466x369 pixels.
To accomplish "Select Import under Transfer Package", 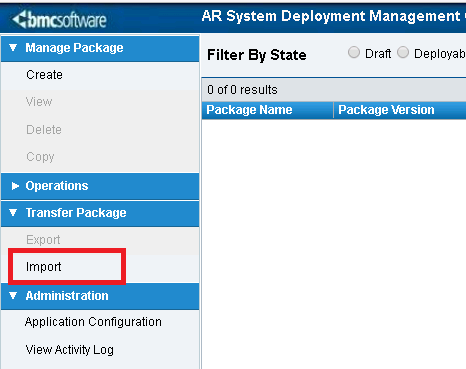I will [44, 267].
